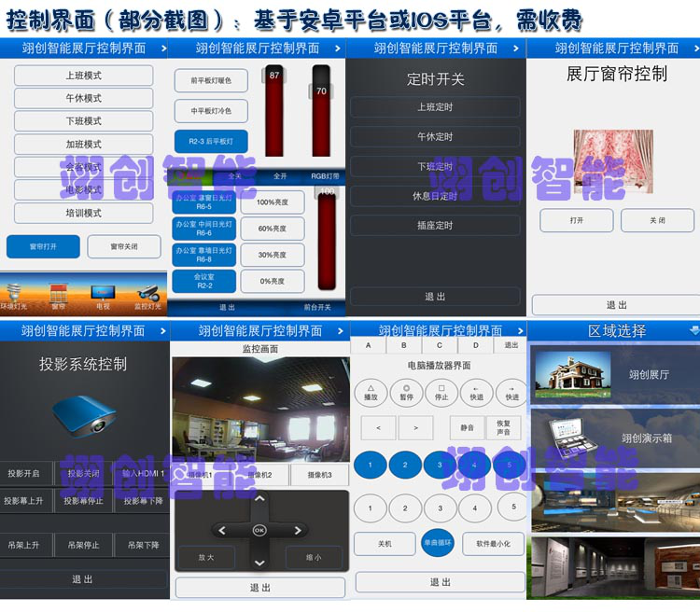This screenshot has width=700, height=612.
Task: Toggle the 会议室 R2-2 light
Action: (x=204, y=281)
